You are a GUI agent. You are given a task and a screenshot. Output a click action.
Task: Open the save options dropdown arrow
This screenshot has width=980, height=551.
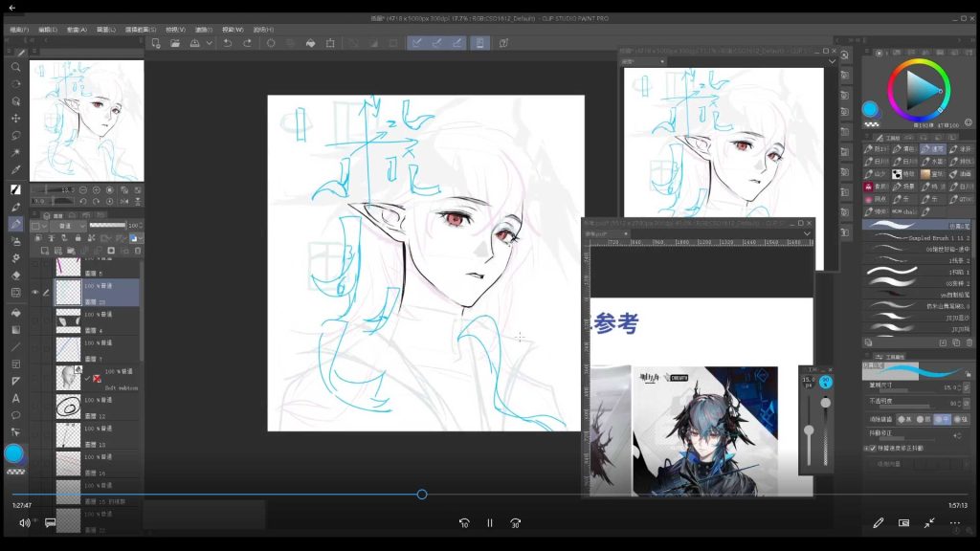pos(210,43)
